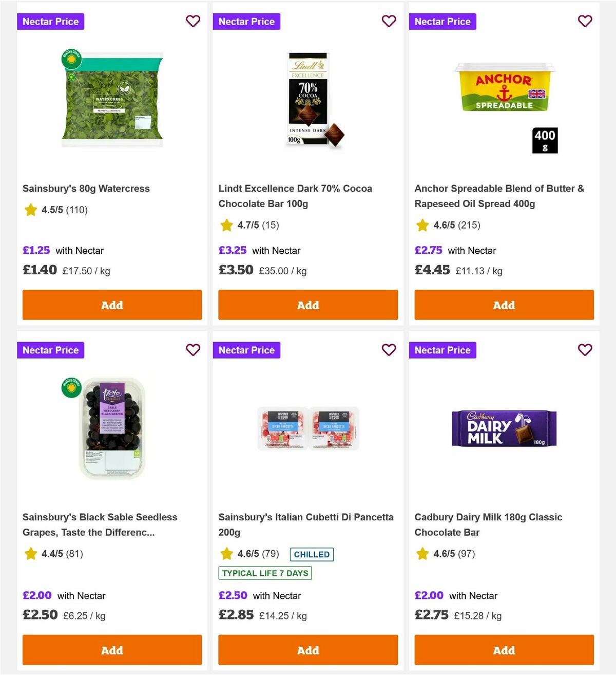The image size is (616, 675).
Task: Click the CHILLED label on the Pancetta product
Action: click(312, 554)
